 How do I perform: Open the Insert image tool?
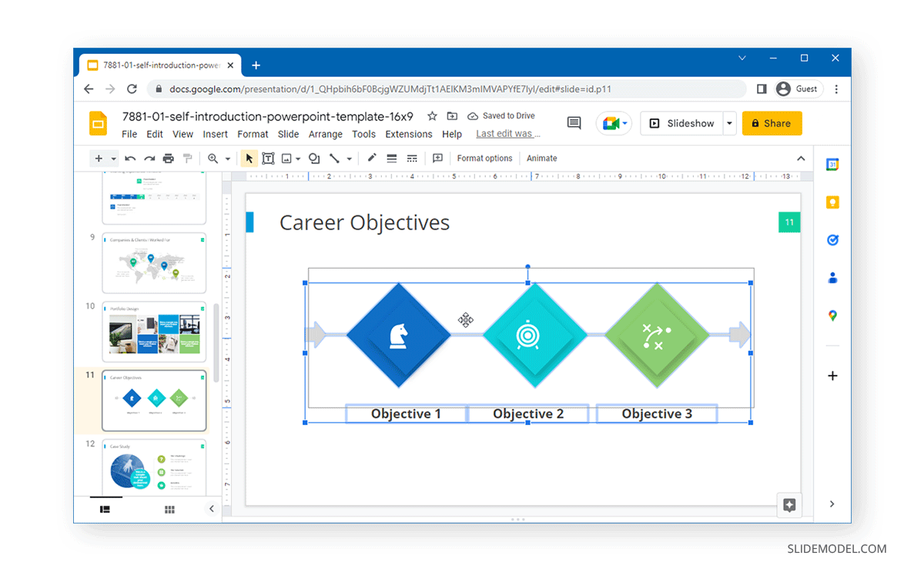click(286, 158)
